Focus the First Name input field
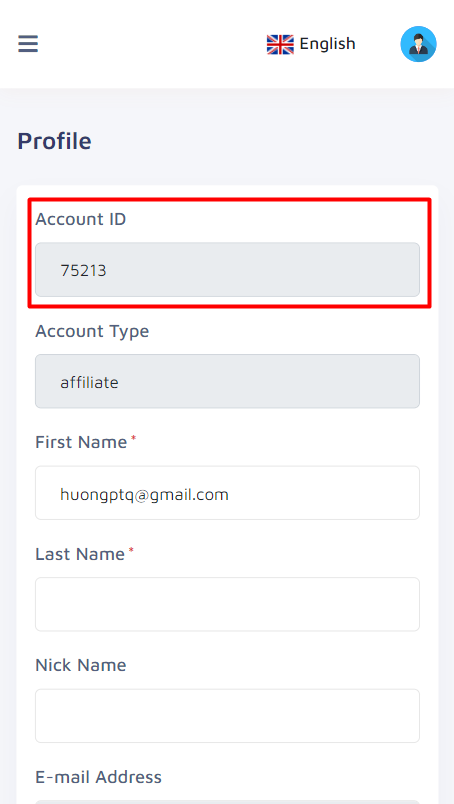454x804 pixels. click(x=227, y=493)
